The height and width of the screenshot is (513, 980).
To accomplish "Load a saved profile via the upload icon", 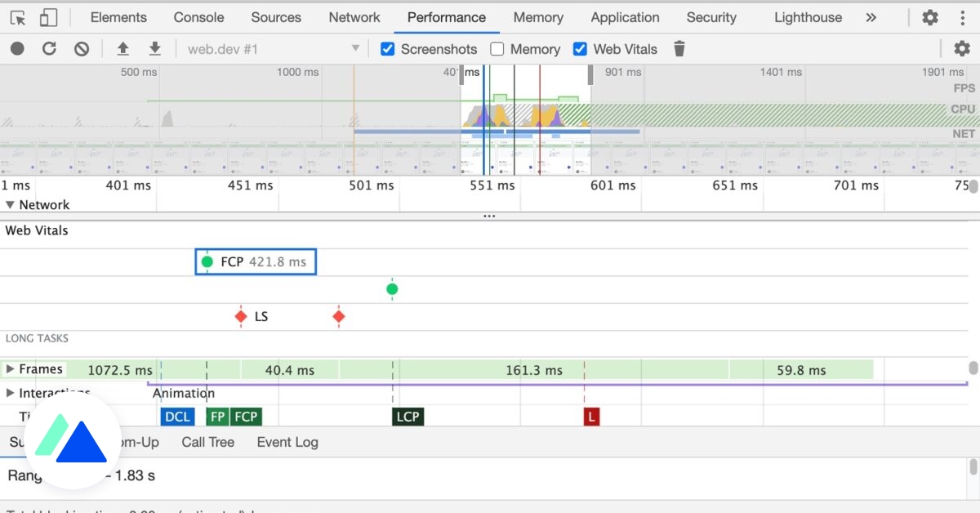I will point(123,48).
